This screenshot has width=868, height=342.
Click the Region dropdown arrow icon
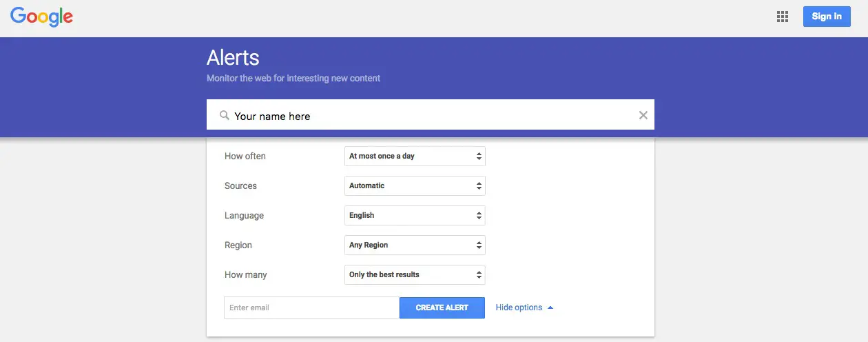pyautogui.click(x=479, y=245)
